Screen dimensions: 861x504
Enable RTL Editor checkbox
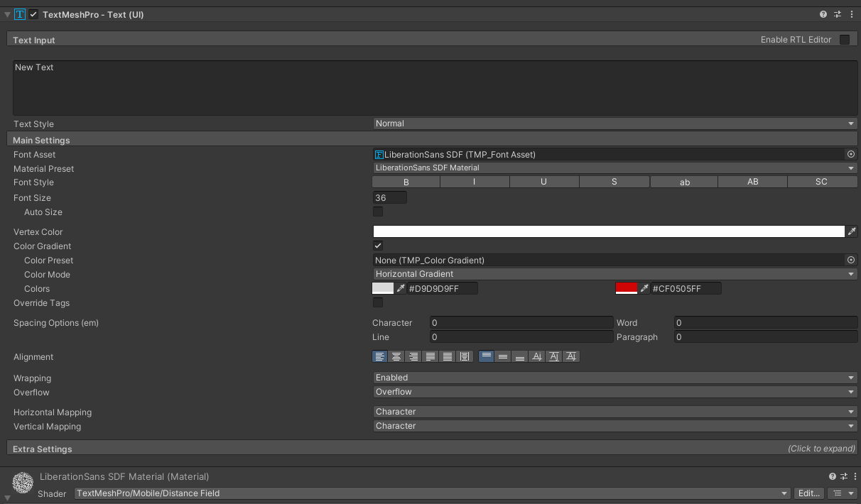pyautogui.click(x=845, y=40)
